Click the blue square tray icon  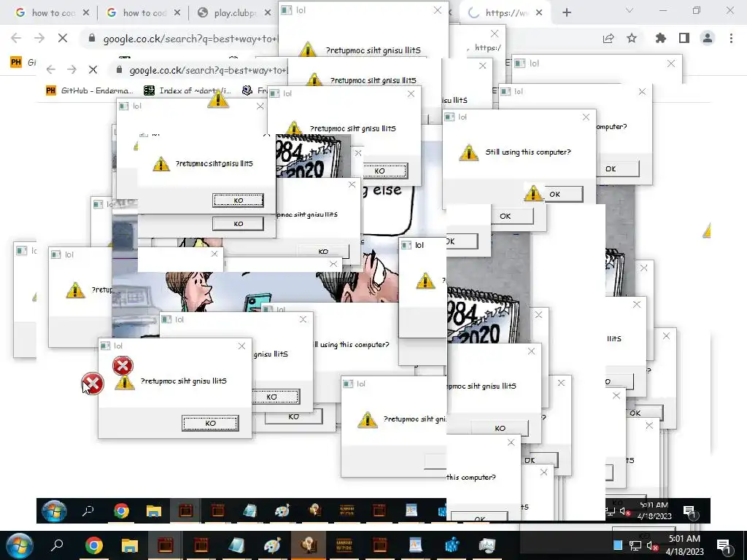(x=618, y=545)
